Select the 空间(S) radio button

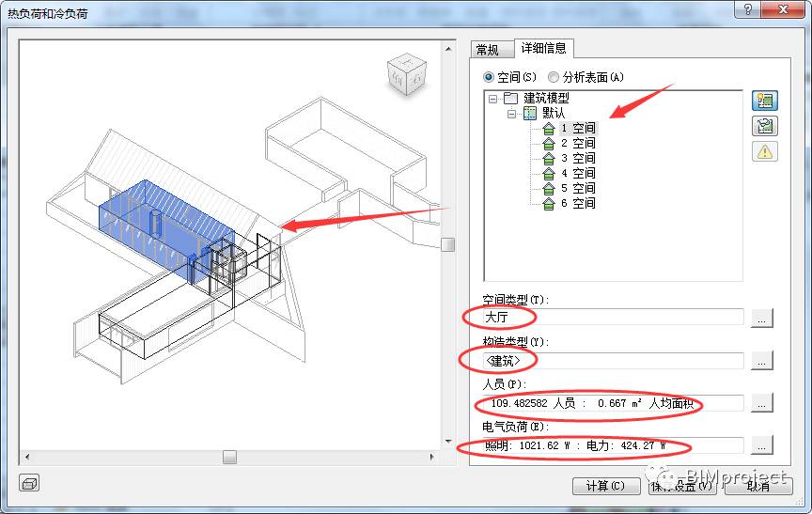tap(488, 77)
